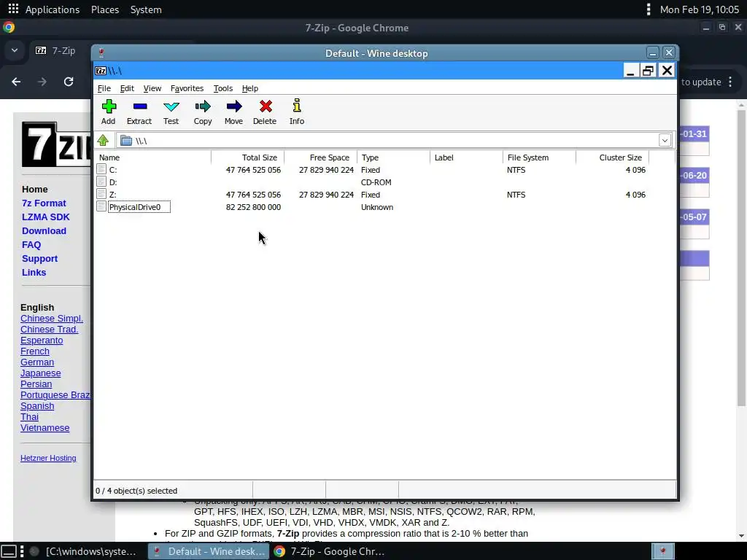
Task: Click the 82 252 800 000 total size value
Action: (253, 206)
